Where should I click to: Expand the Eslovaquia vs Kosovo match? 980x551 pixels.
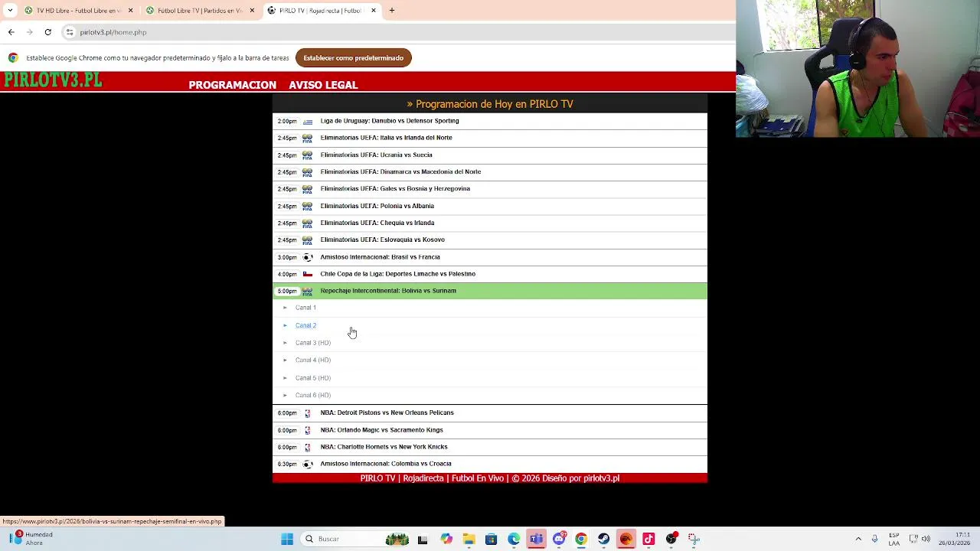(490, 240)
